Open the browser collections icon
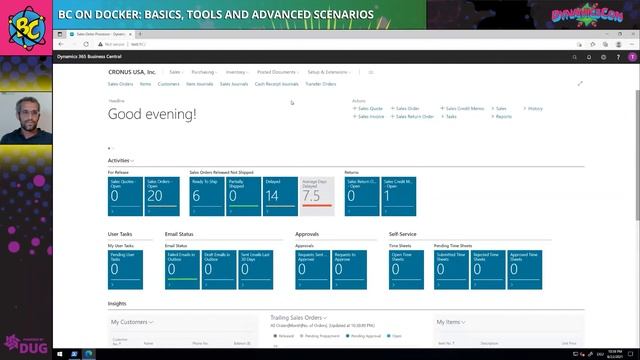This screenshot has height=360, width=640. pyautogui.click(x=605, y=44)
